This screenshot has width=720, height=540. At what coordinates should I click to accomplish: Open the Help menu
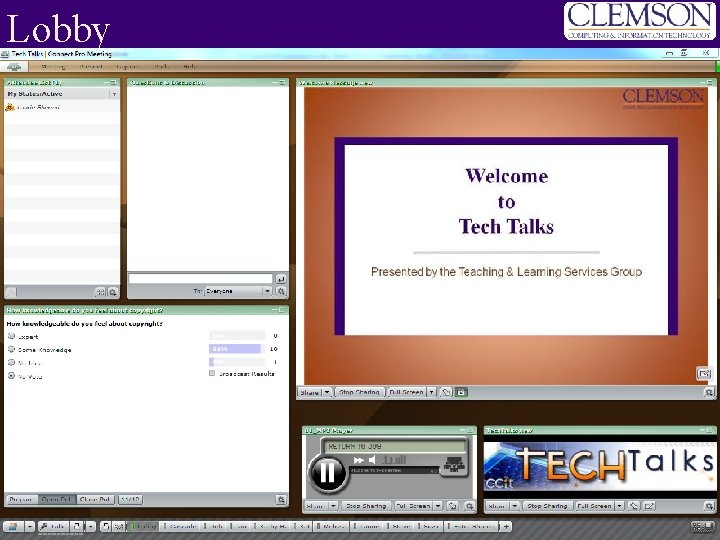tap(190, 67)
